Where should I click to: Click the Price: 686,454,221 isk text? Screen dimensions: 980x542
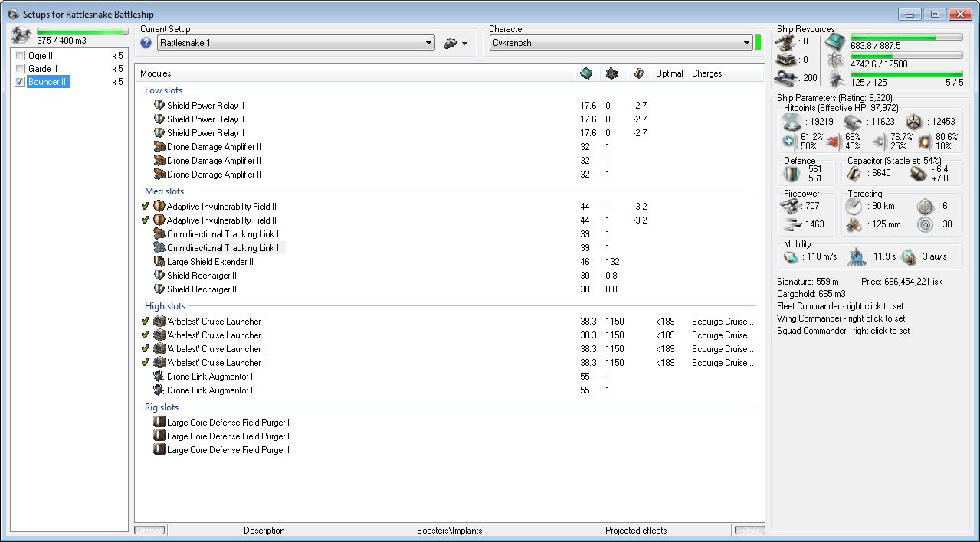click(902, 282)
